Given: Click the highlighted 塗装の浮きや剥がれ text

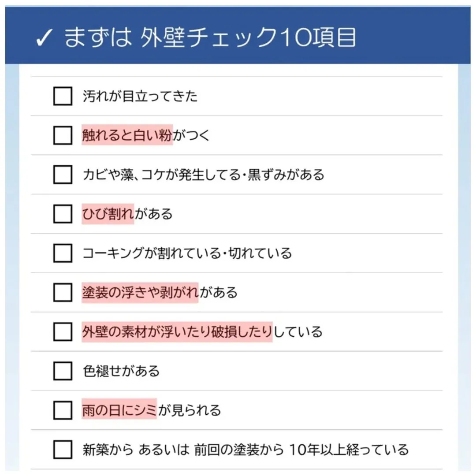Looking at the screenshot, I should 140,293.
